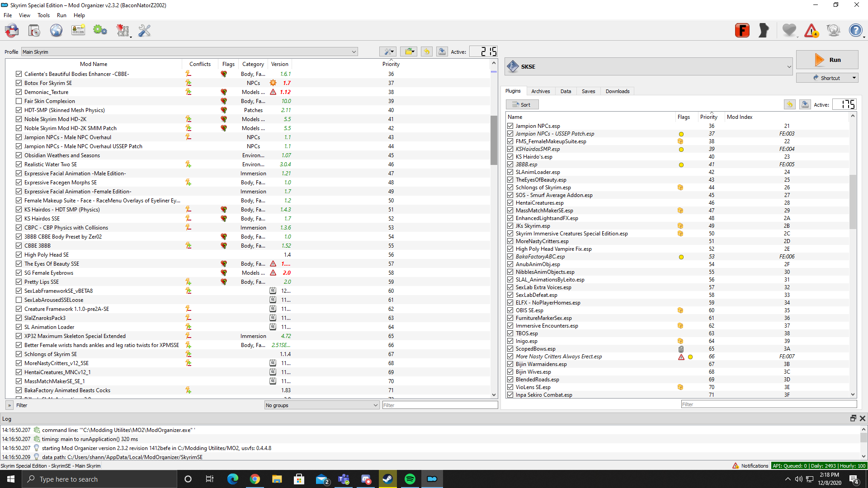868x488 pixels.
Task: Click the mod list vertical scrollbar thumb
Action: (x=494, y=140)
